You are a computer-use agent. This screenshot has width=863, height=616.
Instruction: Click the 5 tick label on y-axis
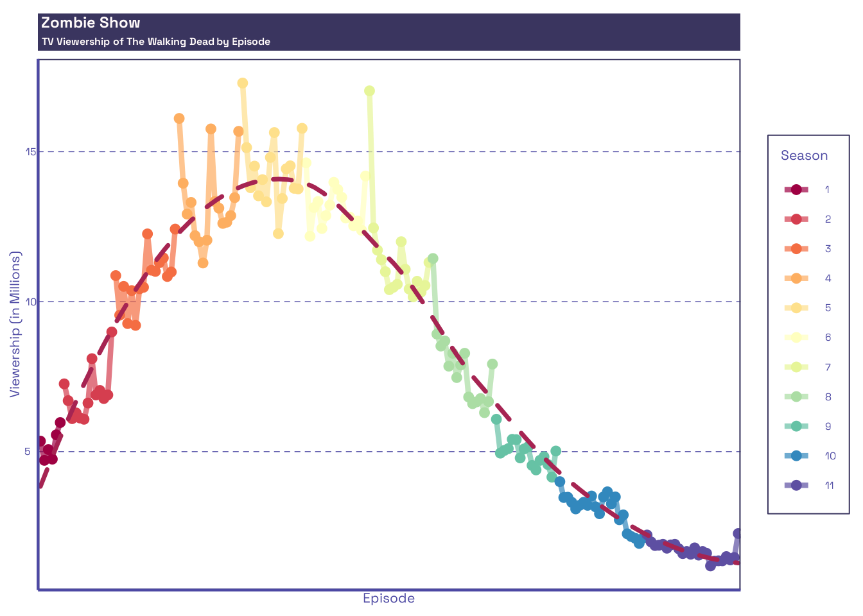(27, 452)
